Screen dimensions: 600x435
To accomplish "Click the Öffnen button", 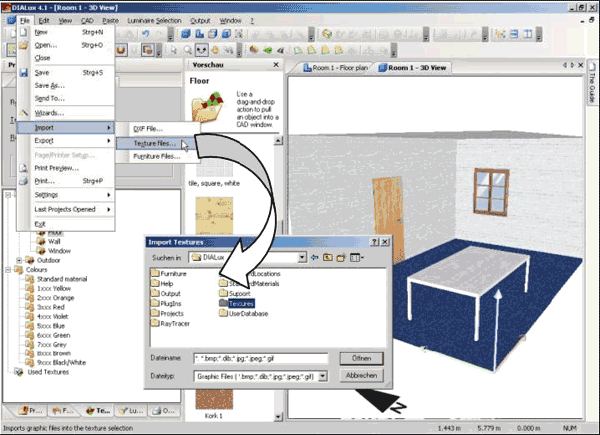I will point(361,358).
